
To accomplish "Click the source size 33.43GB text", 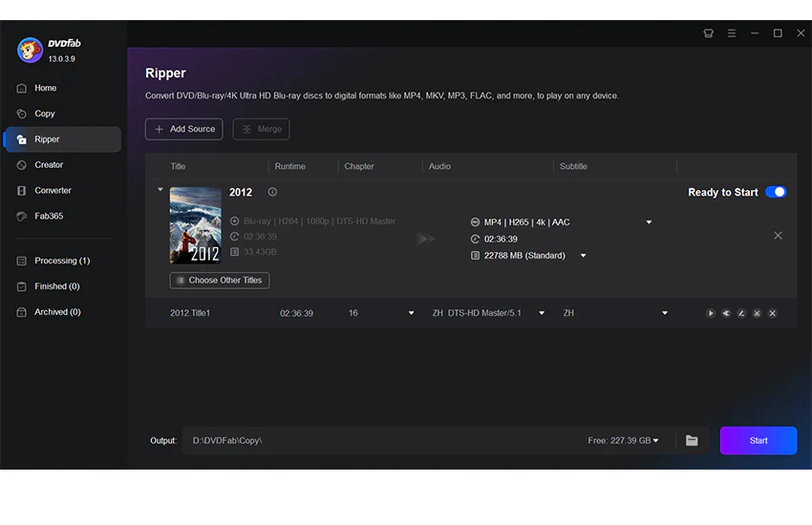I will pyautogui.click(x=260, y=252).
